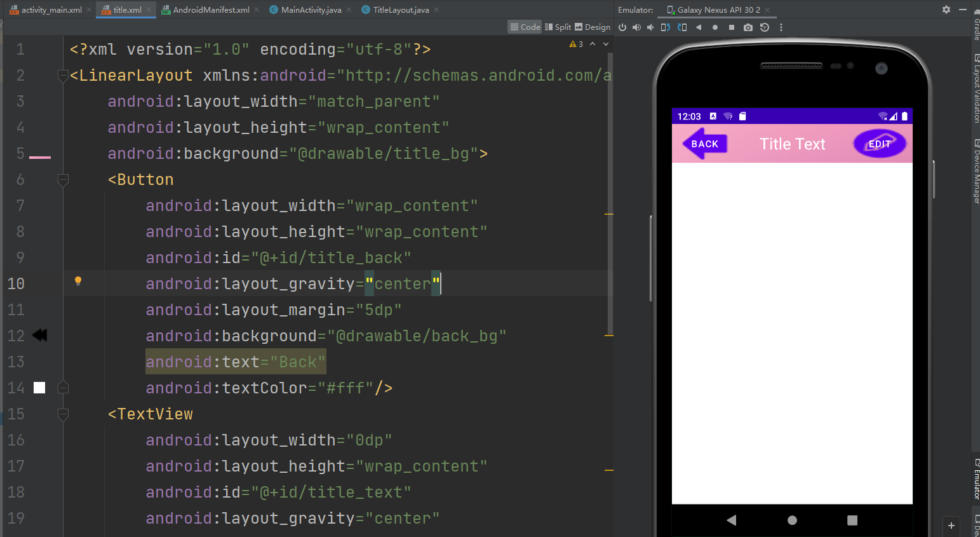
Task: Click the plus zoom button below emulator
Action: click(x=951, y=526)
